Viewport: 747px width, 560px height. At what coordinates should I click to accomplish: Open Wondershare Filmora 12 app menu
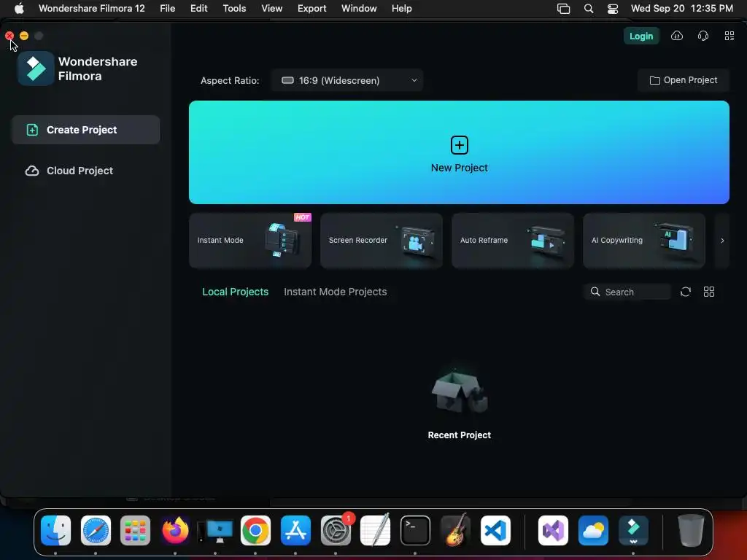coord(91,9)
